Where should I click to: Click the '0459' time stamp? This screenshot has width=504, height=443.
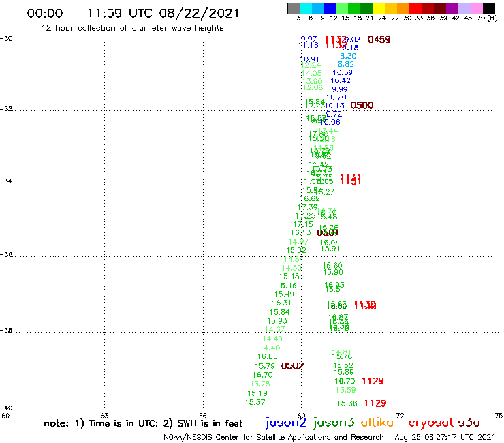point(379,40)
